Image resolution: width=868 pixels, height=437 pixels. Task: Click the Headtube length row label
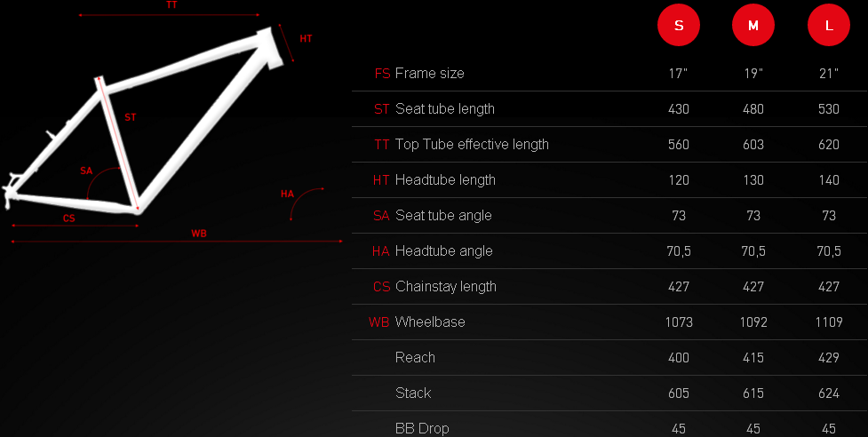click(445, 179)
